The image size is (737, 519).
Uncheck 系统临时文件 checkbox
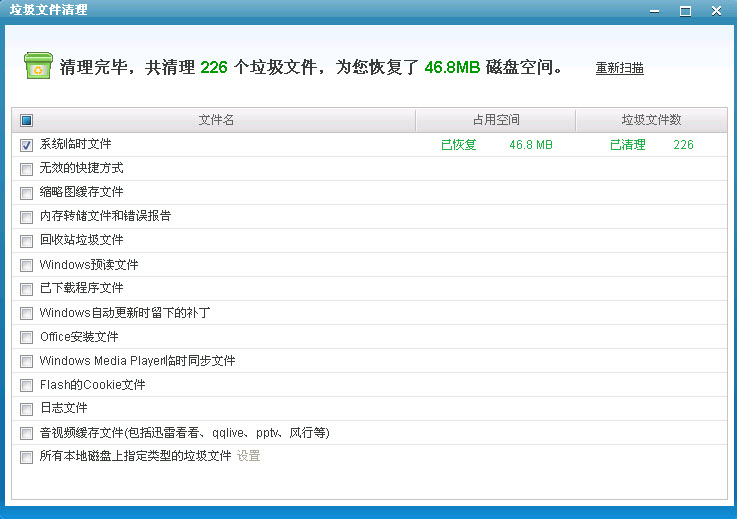pyautogui.click(x=26, y=145)
